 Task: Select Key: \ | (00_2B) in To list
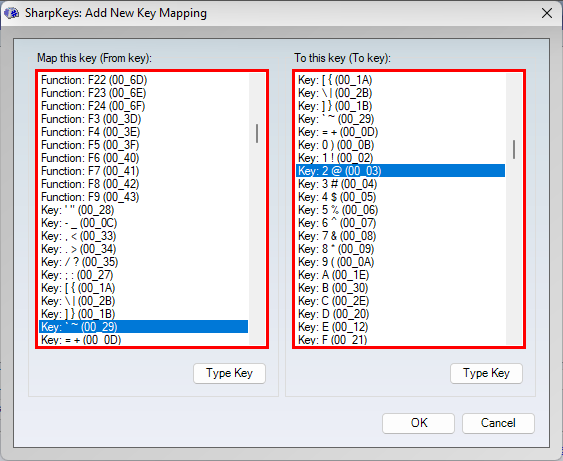[x=400, y=93]
